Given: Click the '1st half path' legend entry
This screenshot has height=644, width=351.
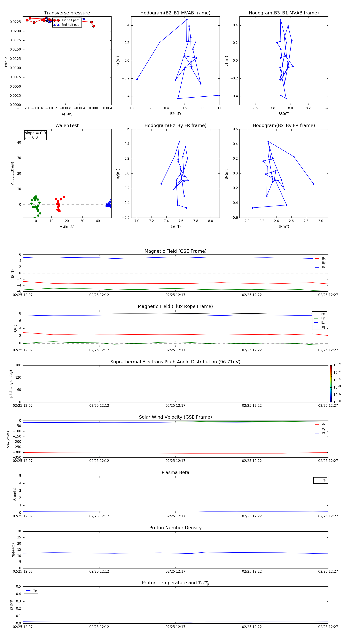Looking at the screenshot, I should (67, 20).
